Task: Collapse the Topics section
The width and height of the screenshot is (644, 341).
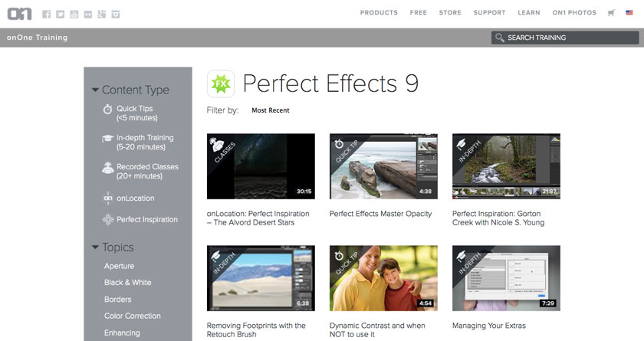Action: point(95,247)
